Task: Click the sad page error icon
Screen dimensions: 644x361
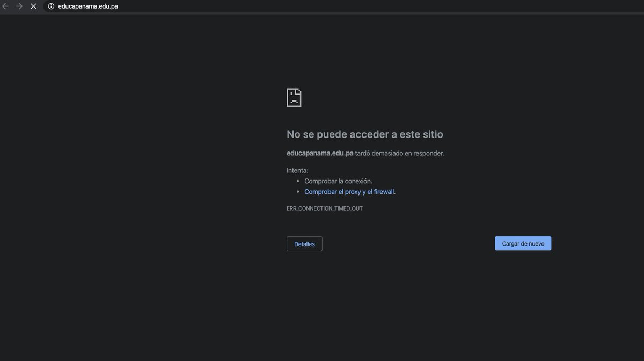Action: point(294,98)
